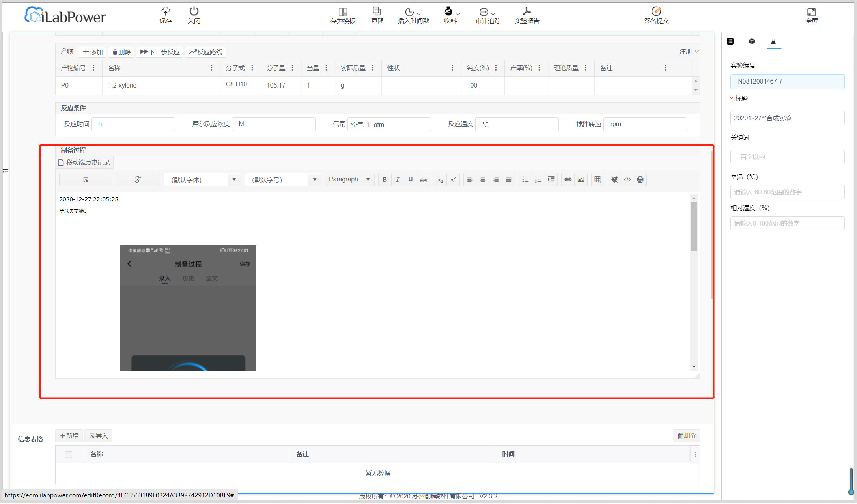Screen dimensions: 857x504
Task: Toggle subscript formatting
Action: [440, 180]
